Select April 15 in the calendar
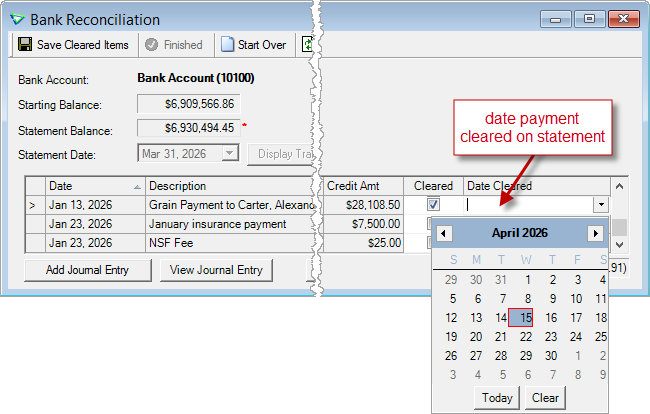This screenshot has height=414, width=650. pos(520,318)
